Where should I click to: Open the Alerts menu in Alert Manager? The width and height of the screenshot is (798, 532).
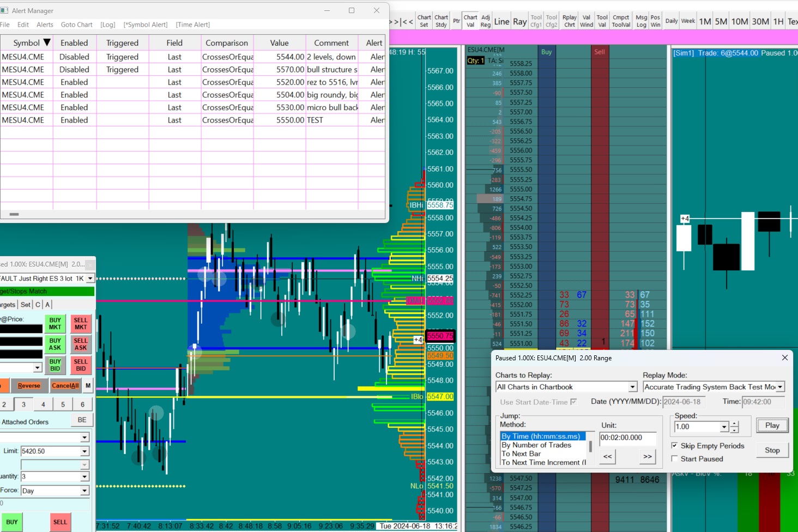(45, 25)
